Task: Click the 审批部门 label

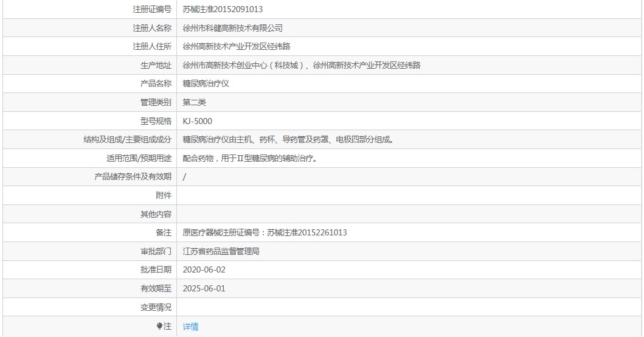Action: [156, 251]
